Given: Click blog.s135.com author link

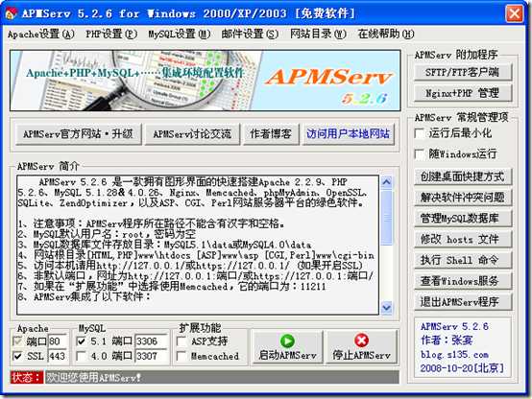Looking at the screenshot, I should point(454,355).
